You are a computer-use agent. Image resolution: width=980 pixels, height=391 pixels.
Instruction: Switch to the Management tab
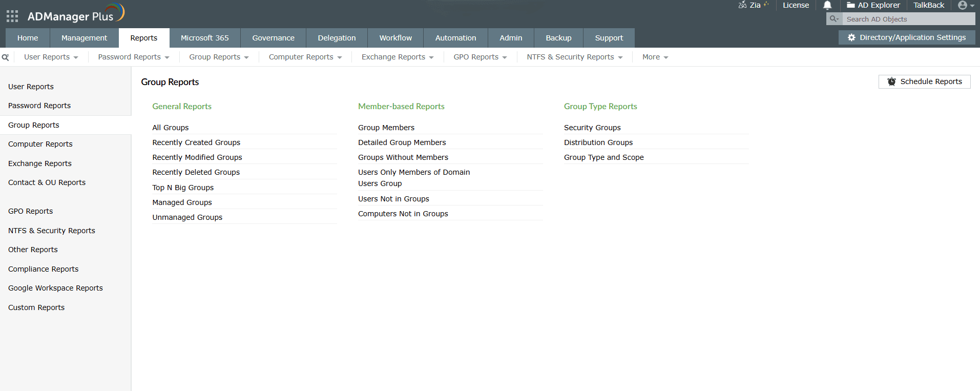click(84, 38)
